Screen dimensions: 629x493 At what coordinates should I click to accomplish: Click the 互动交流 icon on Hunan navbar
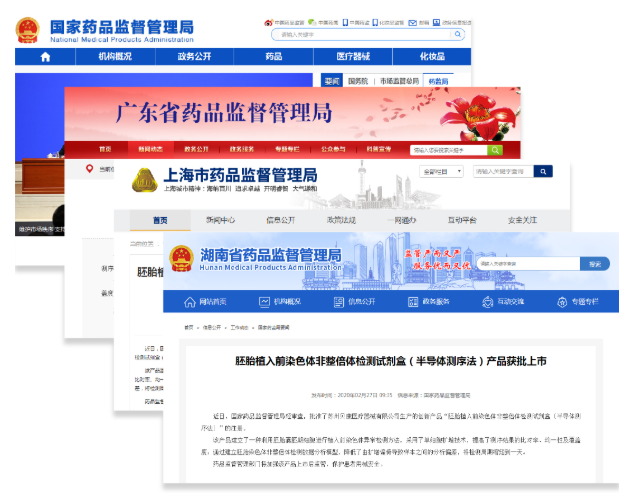pos(487,302)
